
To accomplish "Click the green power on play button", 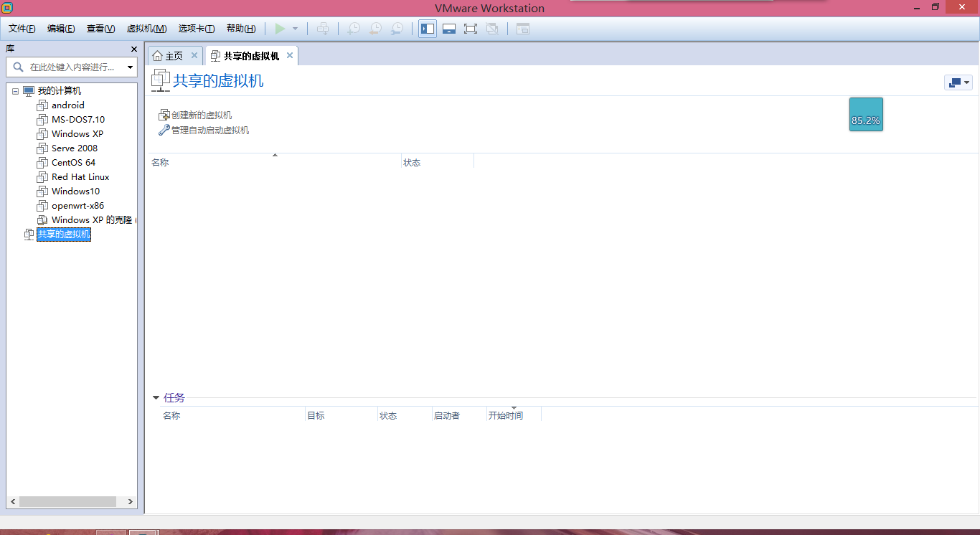I will coord(280,29).
